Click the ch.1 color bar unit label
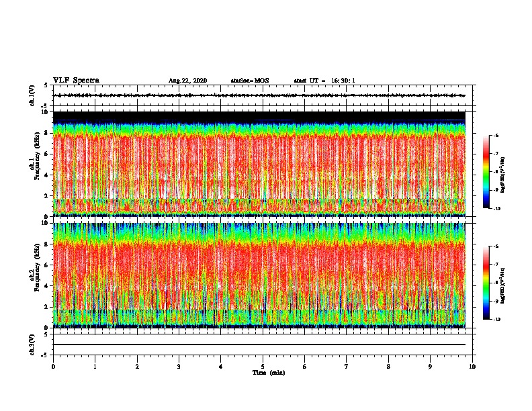Screen dimensions: 532x411 point(503,175)
